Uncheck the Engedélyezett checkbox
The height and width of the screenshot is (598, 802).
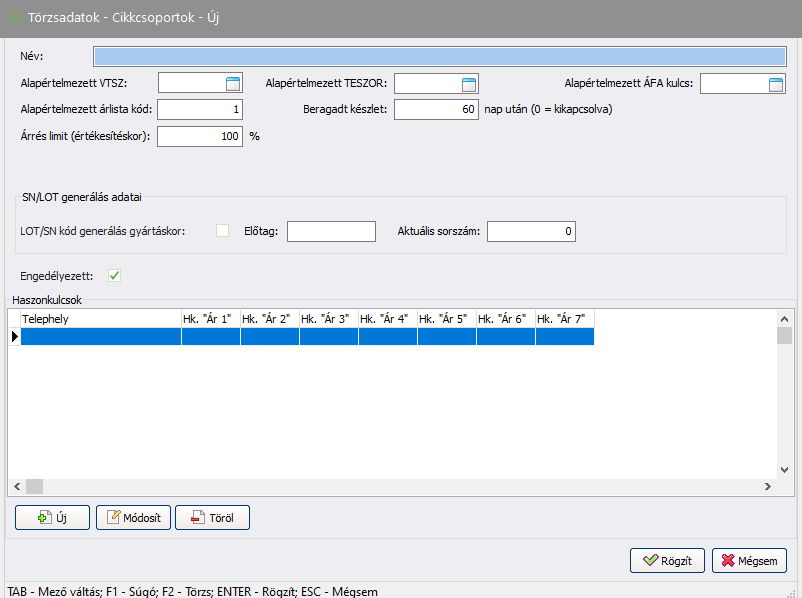coord(115,275)
